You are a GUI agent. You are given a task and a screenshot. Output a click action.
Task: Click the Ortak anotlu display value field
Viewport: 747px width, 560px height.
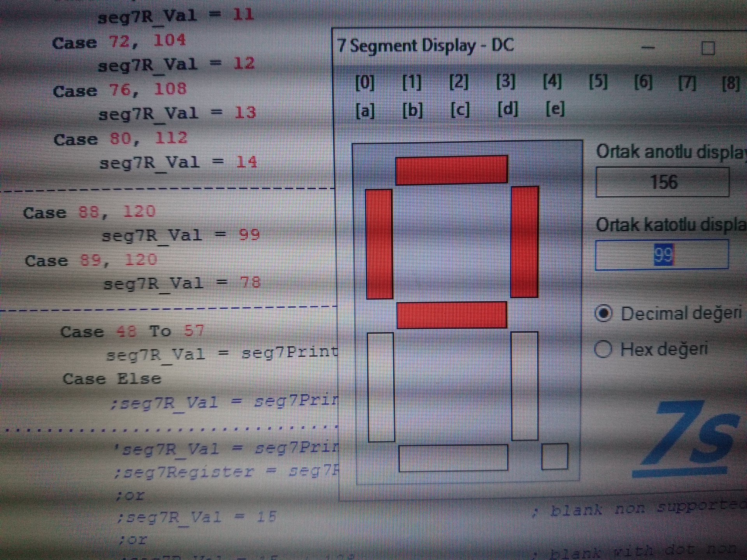(662, 182)
